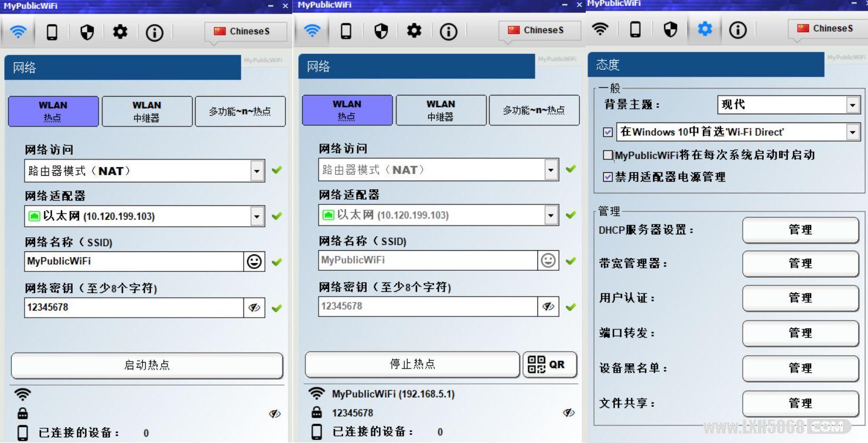
Task: Toggle password visibility in left window key field
Action: pyautogui.click(x=254, y=308)
